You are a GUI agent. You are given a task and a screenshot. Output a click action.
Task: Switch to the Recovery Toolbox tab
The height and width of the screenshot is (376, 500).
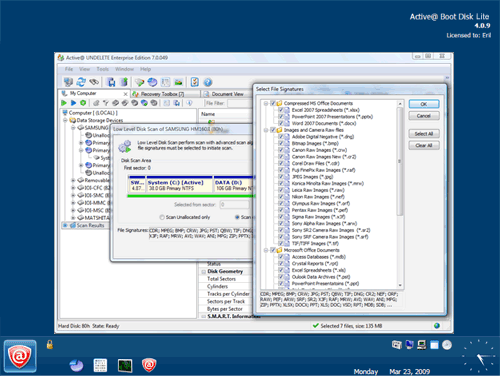click(x=162, y=94)
